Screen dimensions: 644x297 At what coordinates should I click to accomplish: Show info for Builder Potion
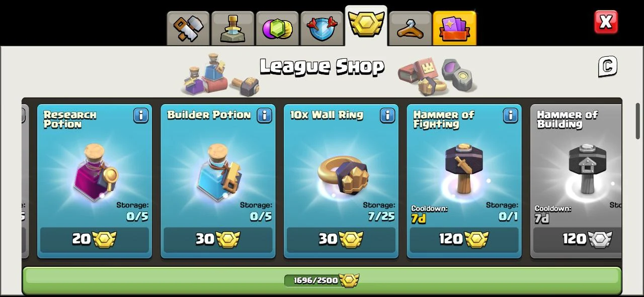(x=264, y=115)
